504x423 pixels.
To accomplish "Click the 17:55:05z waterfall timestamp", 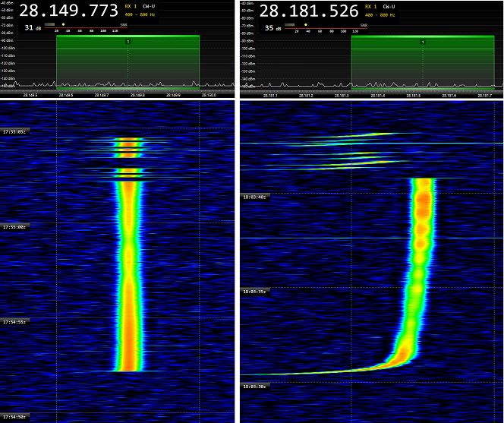I will (14, 131).
